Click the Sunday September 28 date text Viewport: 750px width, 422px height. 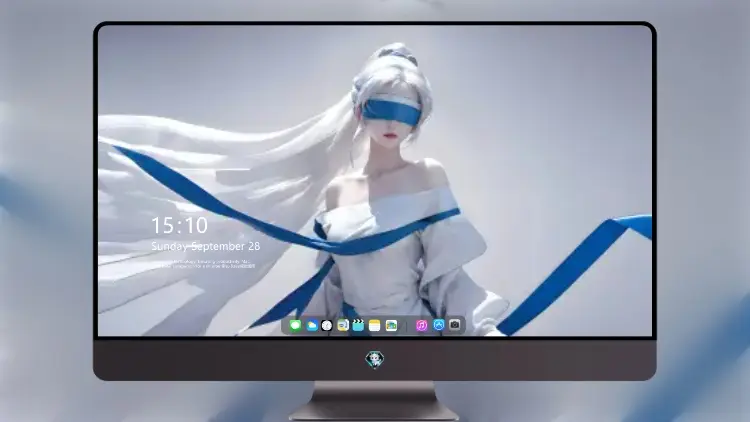pos(206,246)
